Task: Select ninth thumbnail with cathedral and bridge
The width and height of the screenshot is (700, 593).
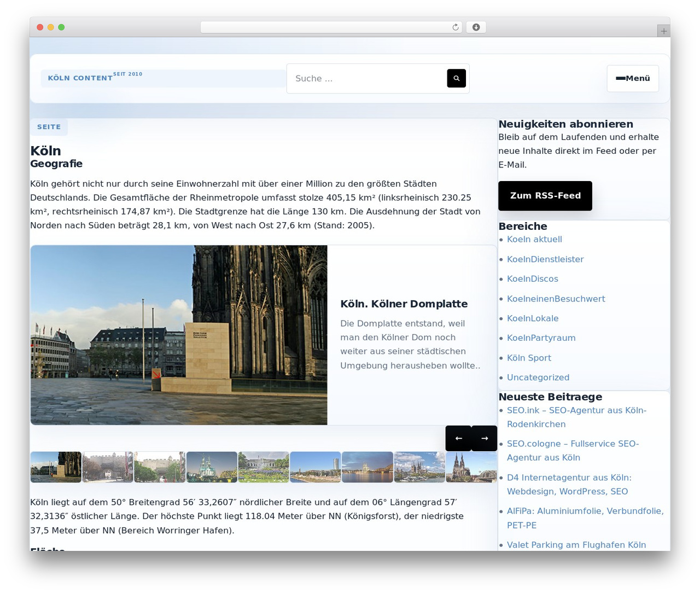Action: click(471, 467)
